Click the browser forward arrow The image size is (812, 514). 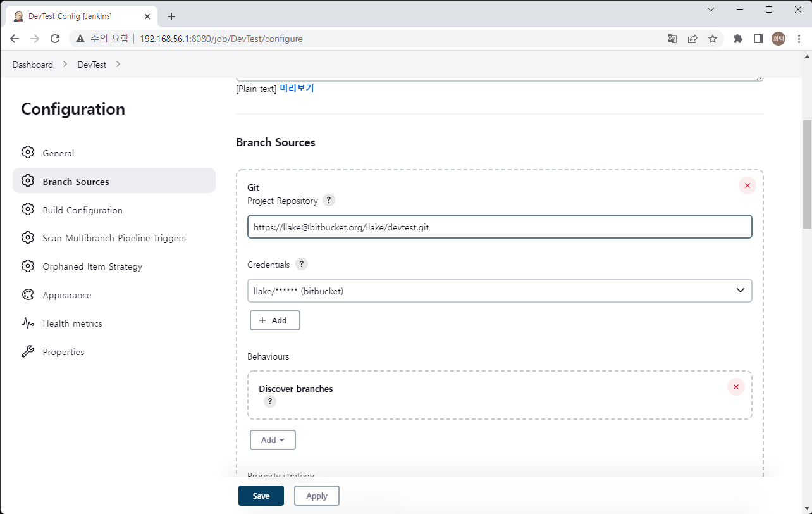click(x=35, y=39)
